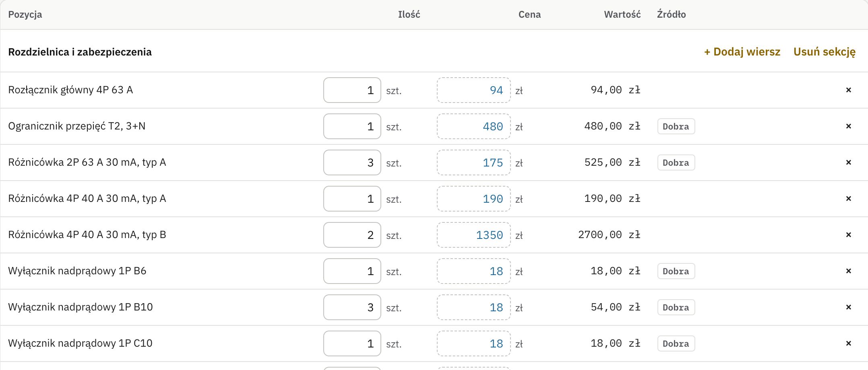
Task: Edit price 480 for Ogranicznik przepięć
Action: coord(474,126)
